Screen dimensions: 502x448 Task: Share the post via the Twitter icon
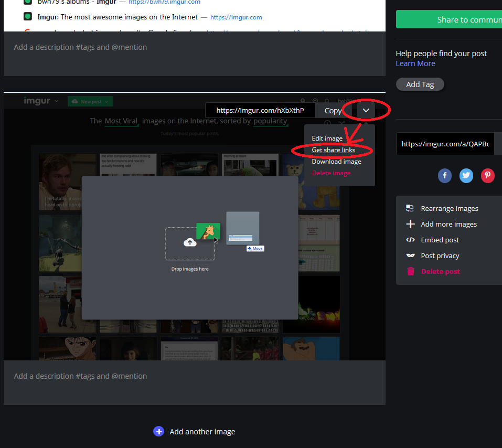coord(466,176)
